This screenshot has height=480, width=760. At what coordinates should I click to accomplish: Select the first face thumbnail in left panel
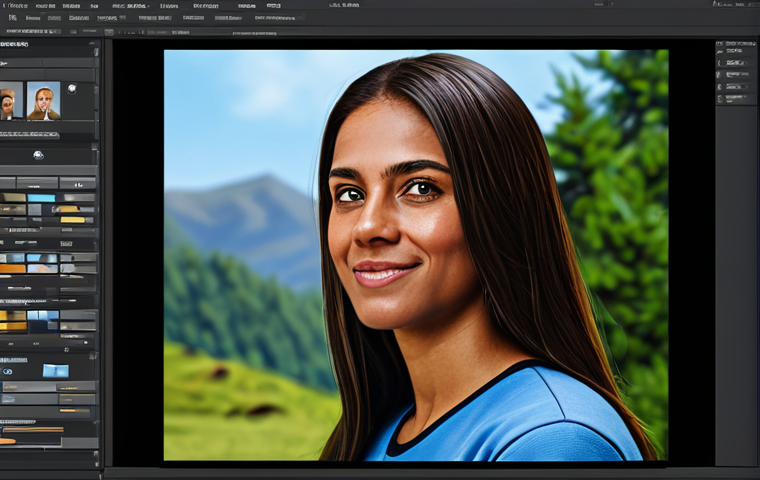click(x=8, y=102)
